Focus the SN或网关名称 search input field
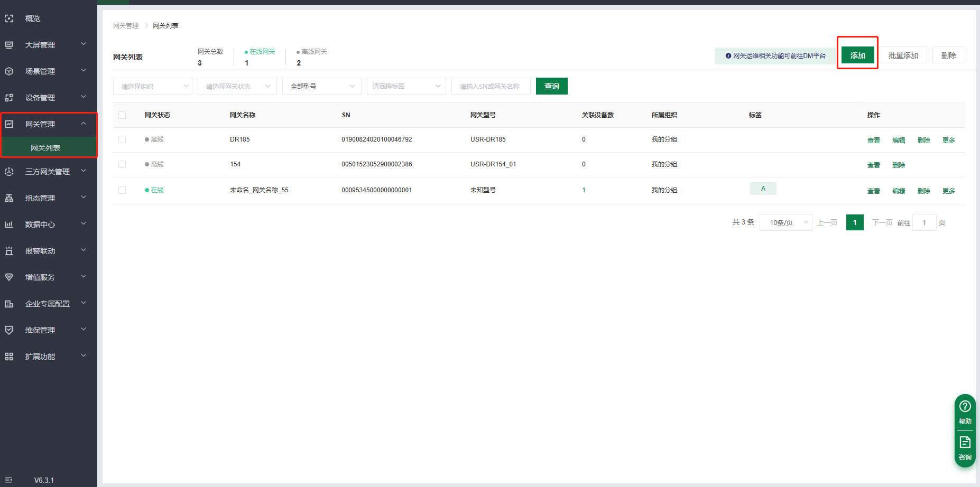This screenshot has width=980, height=487. click(491, 86)
